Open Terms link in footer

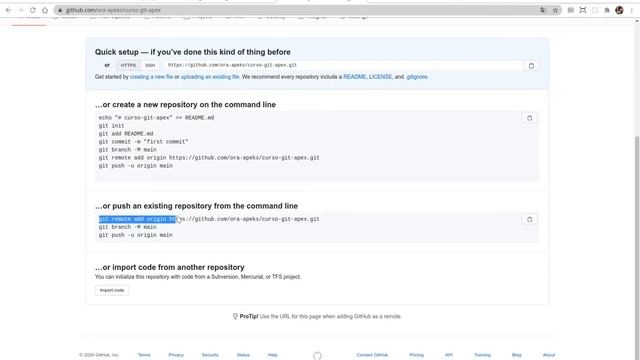tap(144, 355)
